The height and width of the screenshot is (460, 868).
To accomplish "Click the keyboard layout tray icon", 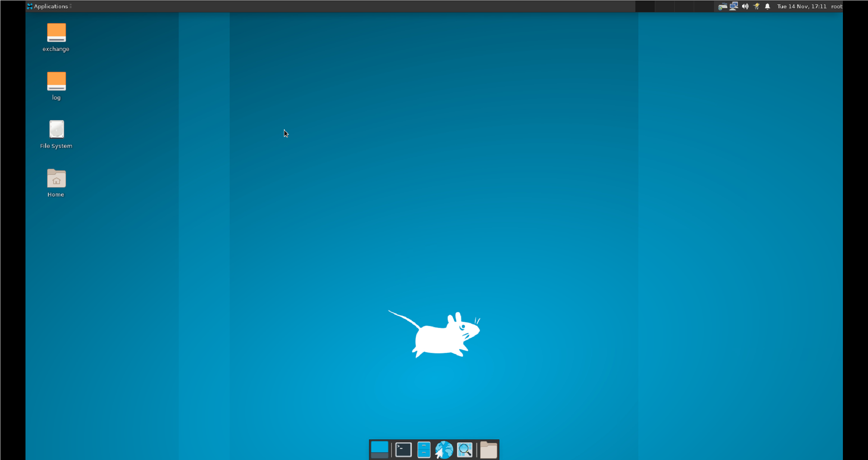I will [722, 6].
